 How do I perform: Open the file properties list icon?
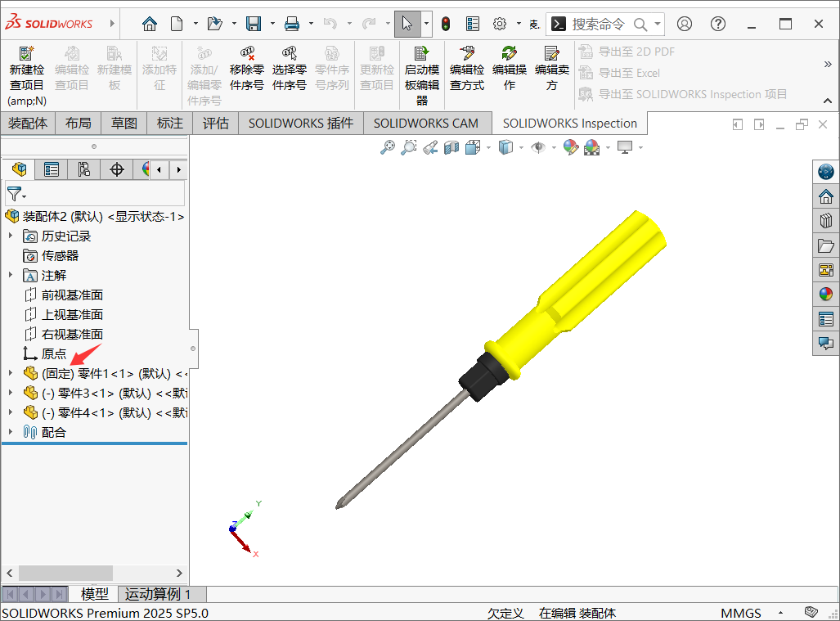pos(473,24)
